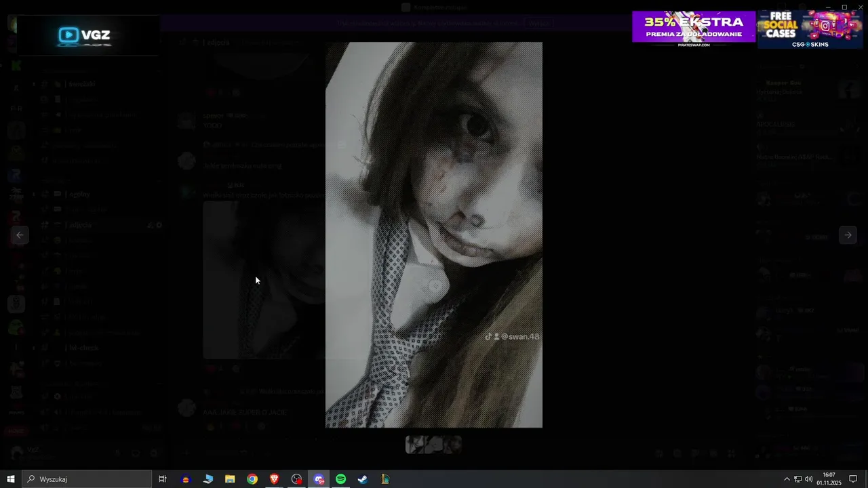Open Spotify from the taskbar
Image resolution: width=868 pixels, height=488 pixels.
tap(341, 479)
